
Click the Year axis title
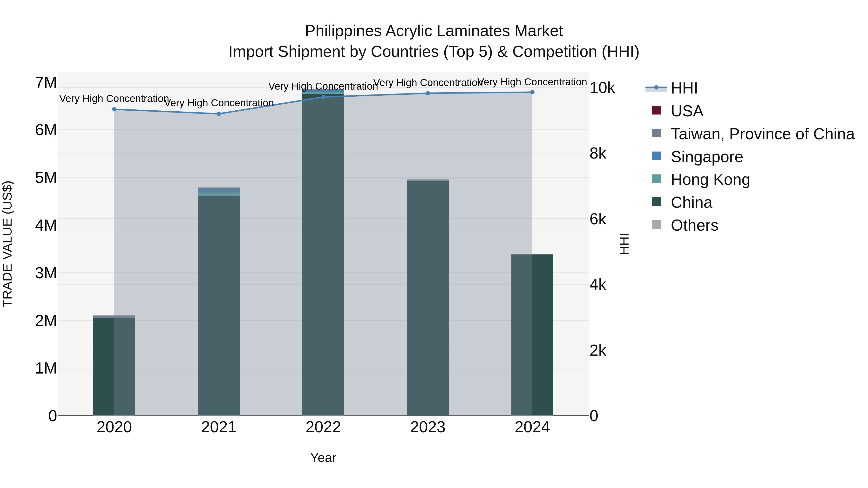(x=323, y=458)
